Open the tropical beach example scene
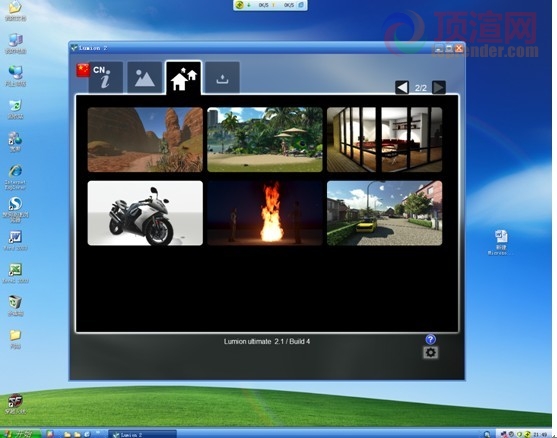 [265, 140]
